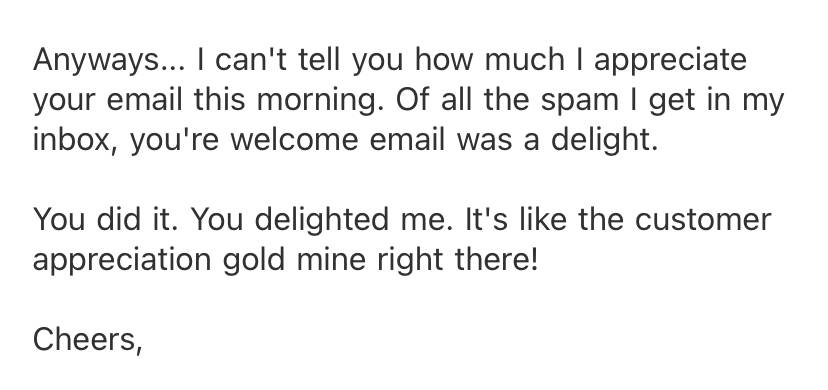Click the word "delight." ending the first paragraph

click(605, 142)
